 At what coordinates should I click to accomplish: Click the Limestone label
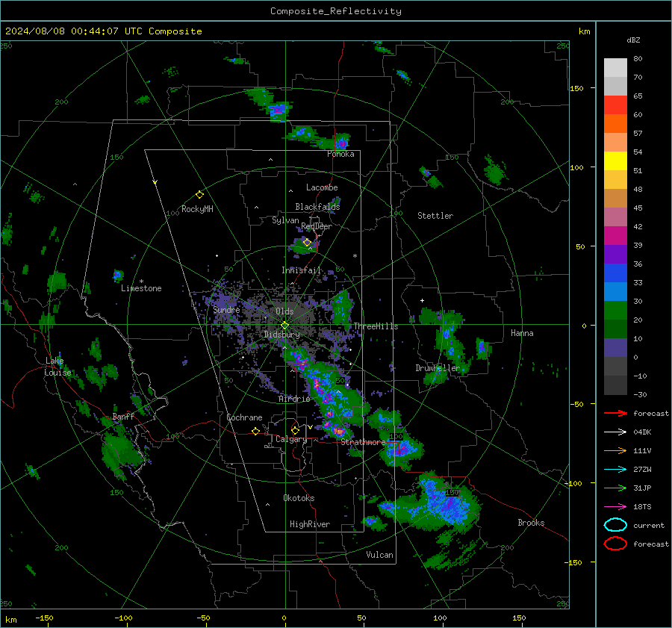tap(141, 288)
